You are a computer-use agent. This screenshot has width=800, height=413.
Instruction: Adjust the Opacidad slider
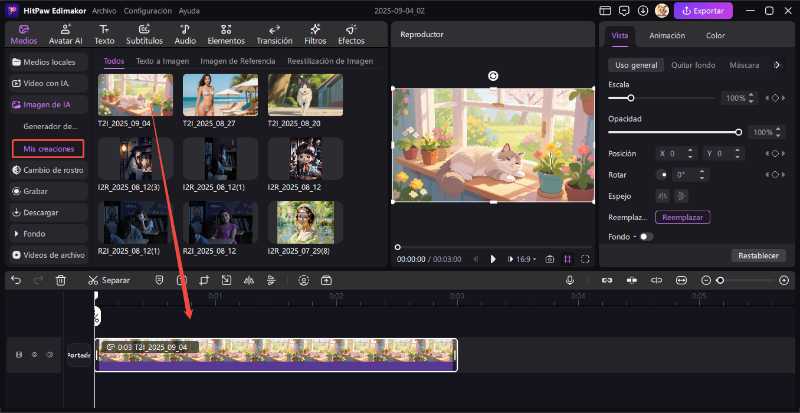(738, 132)
